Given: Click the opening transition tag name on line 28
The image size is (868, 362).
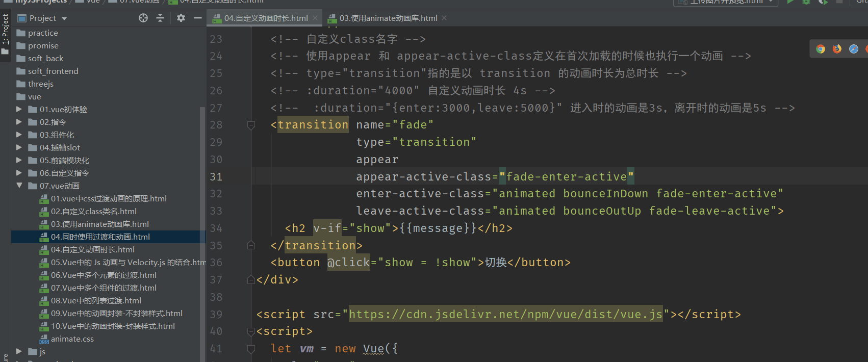Looking at the screenshot, I should click(313, 125).
